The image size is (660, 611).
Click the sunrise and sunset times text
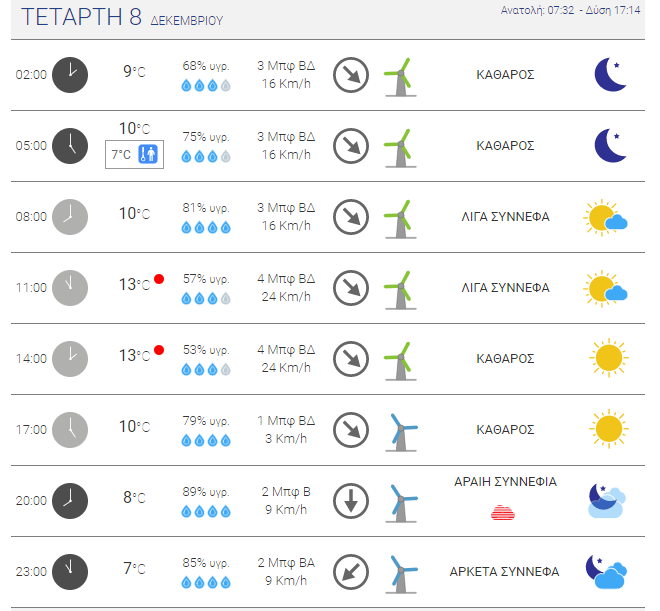(570, 10)
